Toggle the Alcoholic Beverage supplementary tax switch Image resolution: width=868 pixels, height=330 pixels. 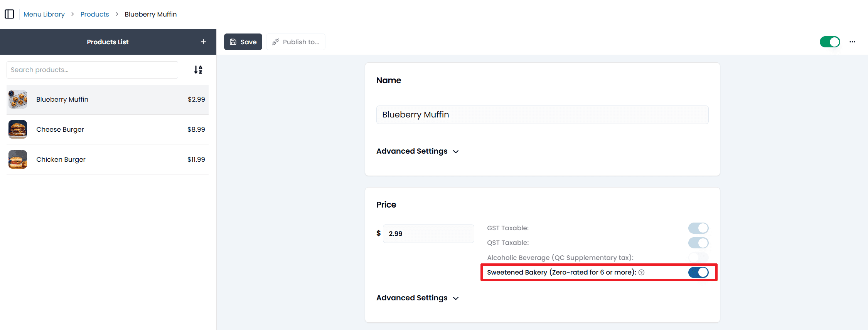[x=698, y=257]
